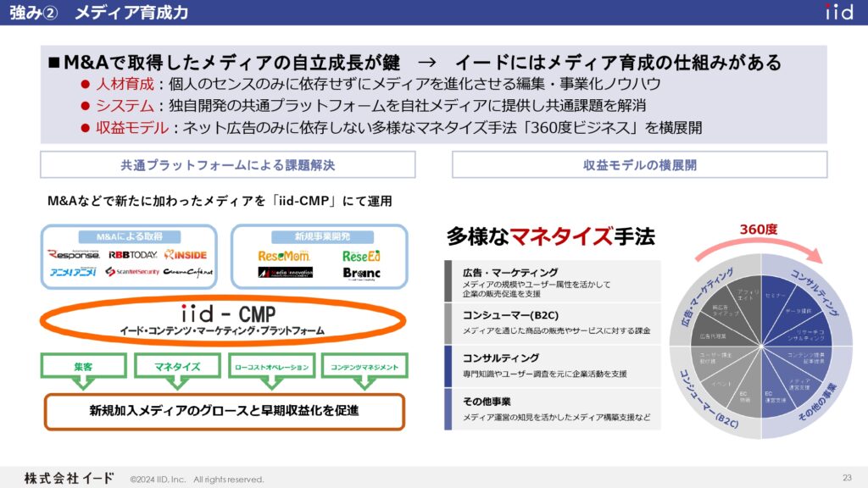
Task: Click イード・コンテンツ・マーケティング・プラットフォーム subtitle
Action: (223, 331)
